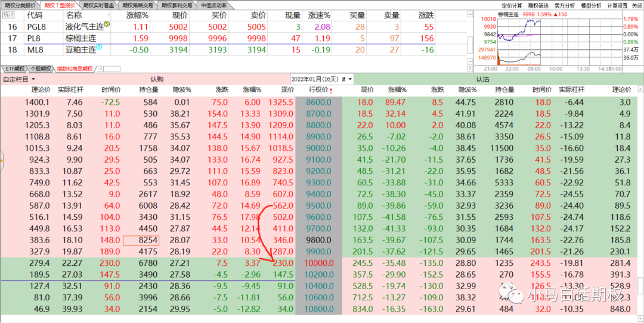Click 定价计算 button
644x323 pixels.
[513, 5]
